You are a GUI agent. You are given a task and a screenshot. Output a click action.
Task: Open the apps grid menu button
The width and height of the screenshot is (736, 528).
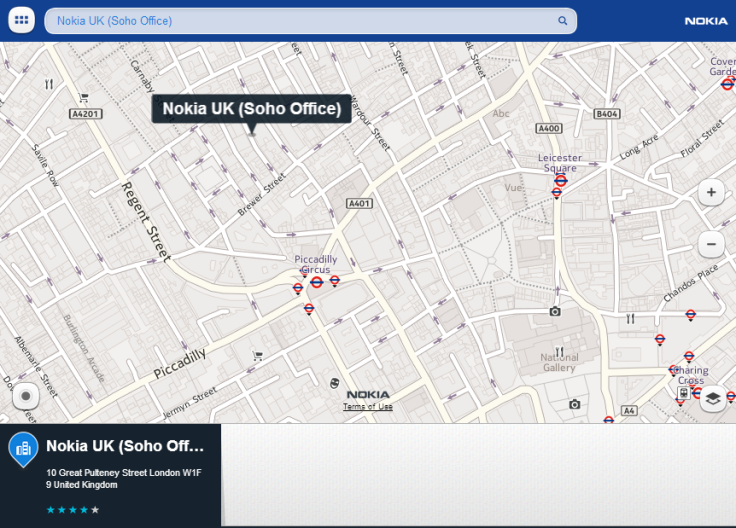(x=22, y=20)
